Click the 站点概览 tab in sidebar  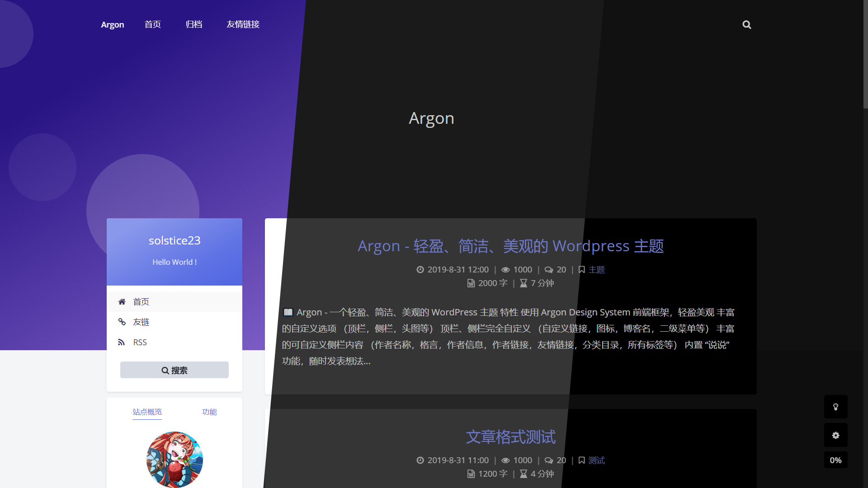[x=147, y=412]
